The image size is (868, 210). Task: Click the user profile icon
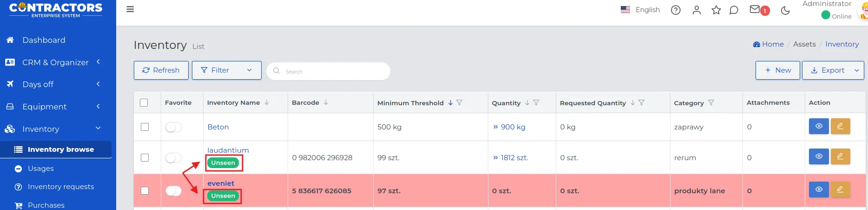click(696, 10)
